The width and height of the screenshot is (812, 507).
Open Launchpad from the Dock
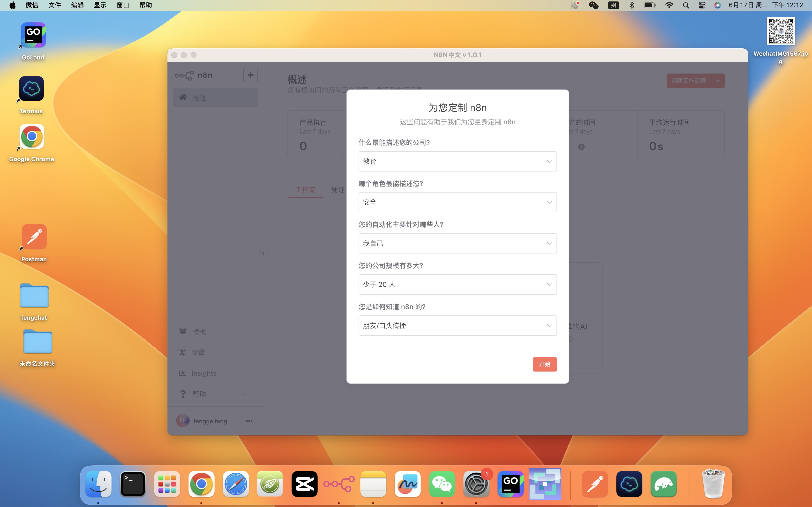[x=167, y=484]
